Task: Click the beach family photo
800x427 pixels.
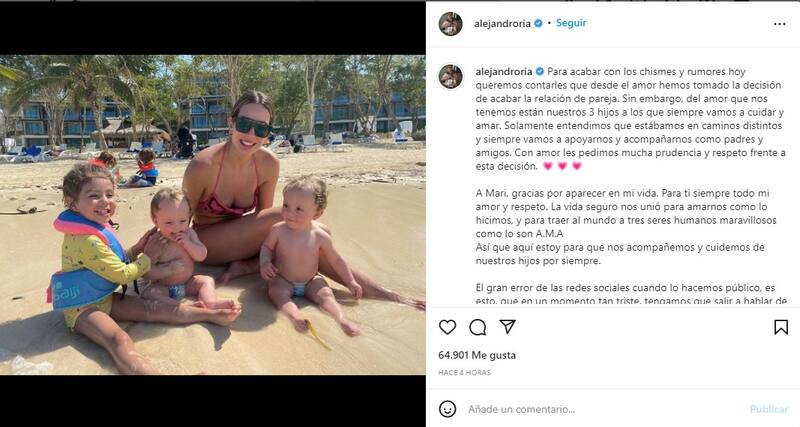Action: point(213,215)
